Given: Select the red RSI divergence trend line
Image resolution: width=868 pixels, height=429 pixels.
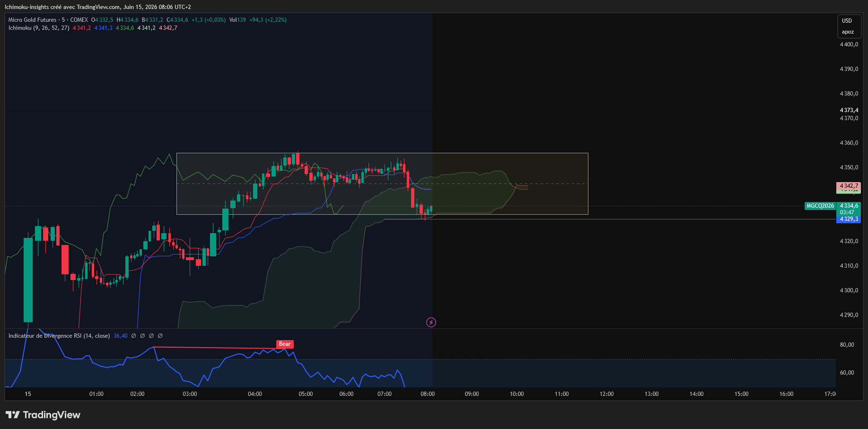Looking at the screenshot, I should click(215, 348).
